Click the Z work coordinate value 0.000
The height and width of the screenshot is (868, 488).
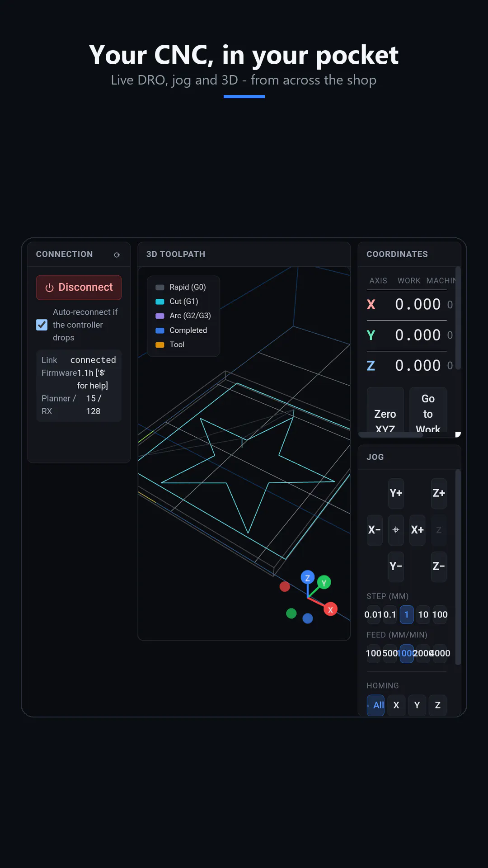point(418,366)
